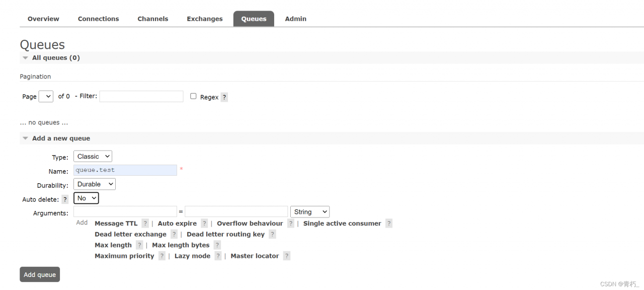This screenshot has width=644, height=290.
Task: Show help for Single active consumer
Action: tap(389, 224)
